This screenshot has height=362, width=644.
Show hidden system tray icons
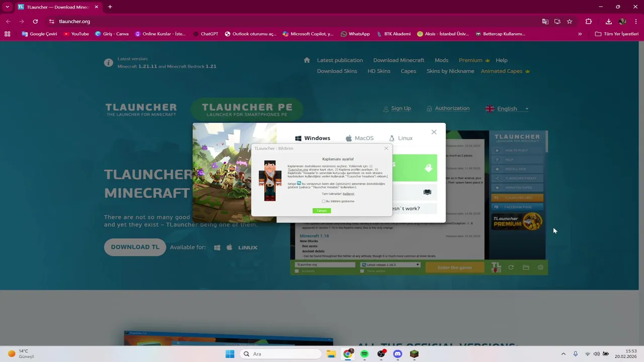563,354
